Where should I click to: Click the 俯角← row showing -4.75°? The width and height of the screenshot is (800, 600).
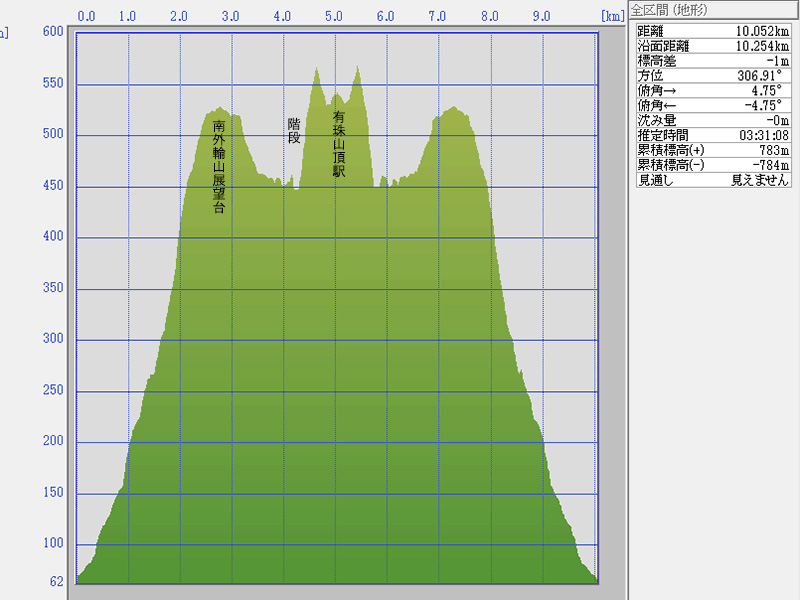click(x=714, y=106)
